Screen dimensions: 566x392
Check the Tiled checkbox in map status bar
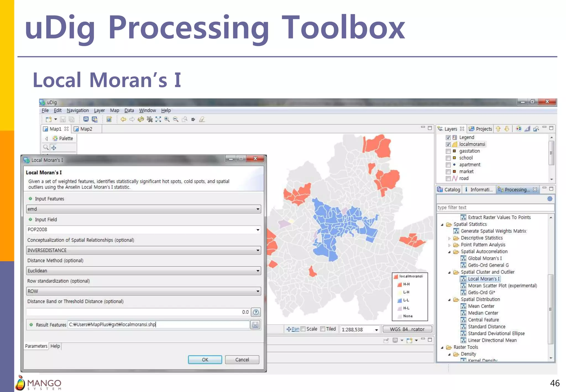click(323, 329)
